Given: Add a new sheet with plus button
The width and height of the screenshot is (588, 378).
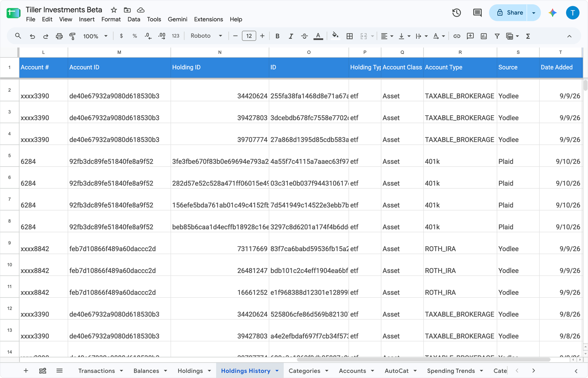Looking at the screenshot, I should [x=26, y=371].
